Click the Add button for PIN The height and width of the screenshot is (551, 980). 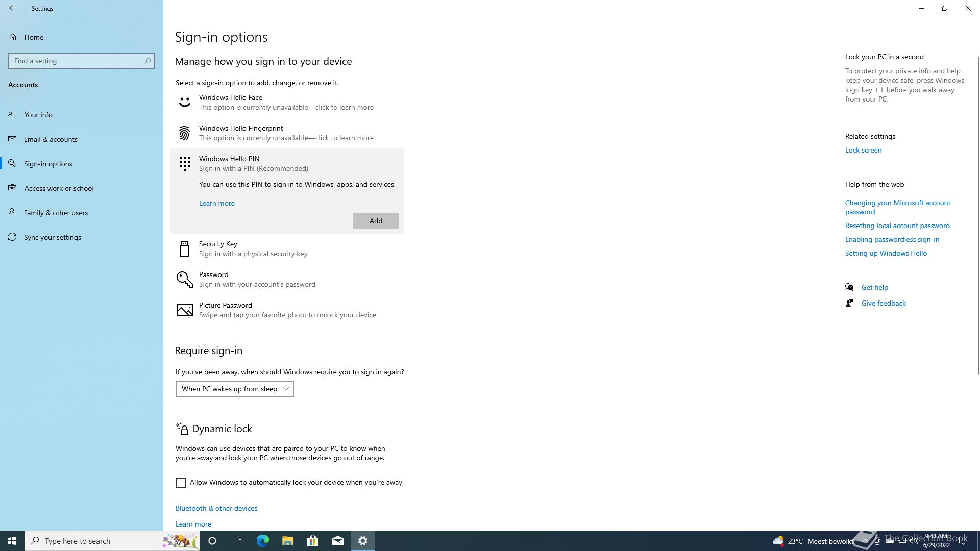[376, 221]
